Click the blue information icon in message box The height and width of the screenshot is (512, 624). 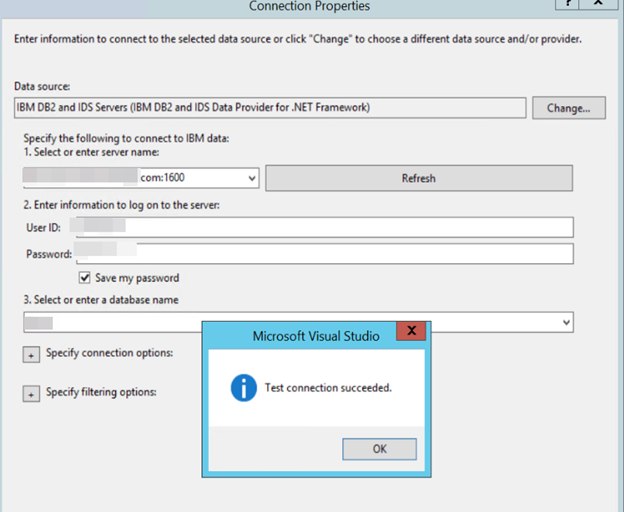click(x=243, y=388)
